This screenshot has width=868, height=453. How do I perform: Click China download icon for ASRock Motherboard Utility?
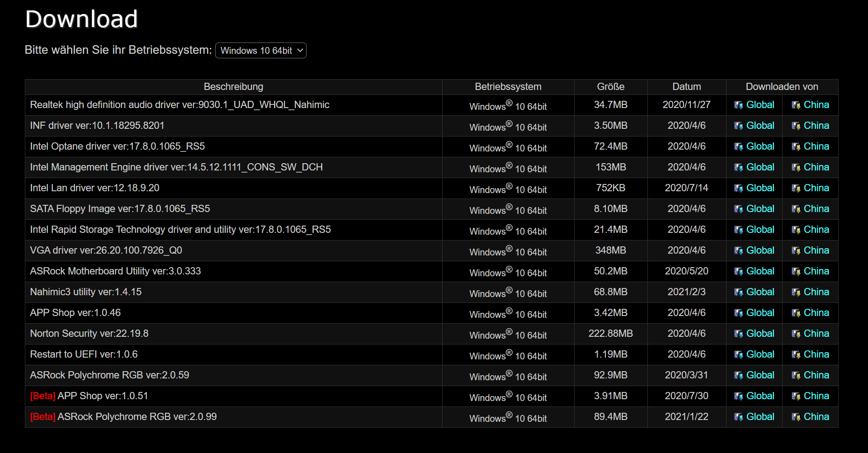[796, 272]
